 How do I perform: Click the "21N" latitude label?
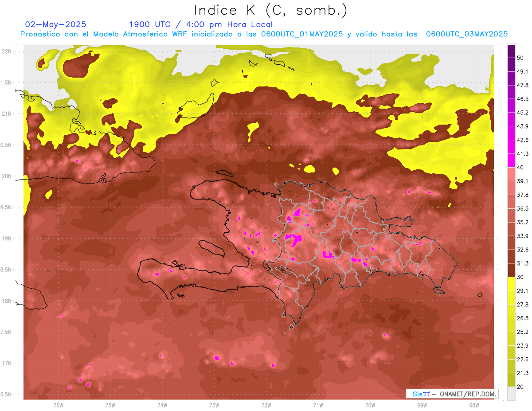click(7, 114)
